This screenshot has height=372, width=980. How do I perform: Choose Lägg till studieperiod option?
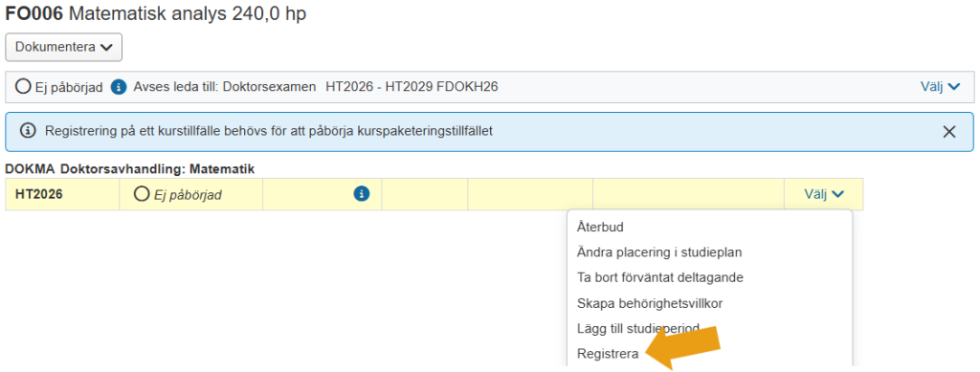point(638,328)
